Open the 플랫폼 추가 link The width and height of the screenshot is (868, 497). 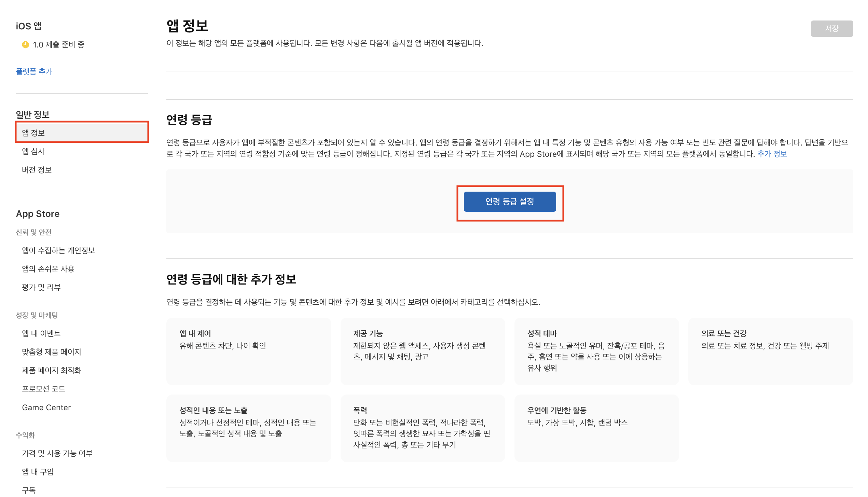[x=34, y=71]
